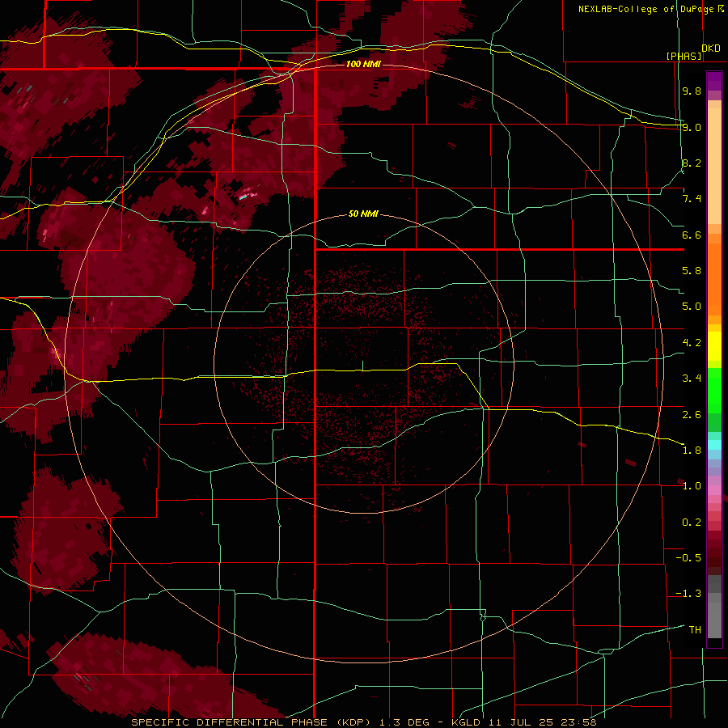
Task: Click the DKD label above the color scale
Action: tap(711, 48)
